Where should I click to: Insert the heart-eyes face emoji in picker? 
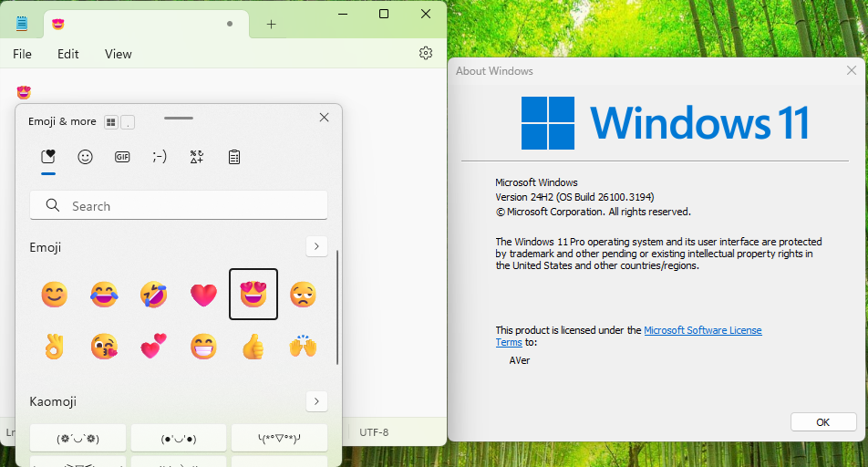tap(253, 295)
